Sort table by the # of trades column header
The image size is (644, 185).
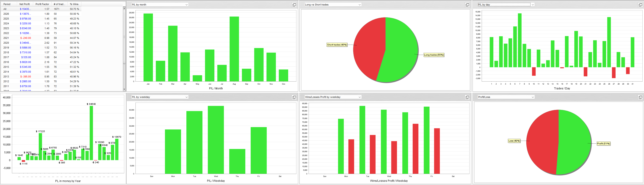60,4
